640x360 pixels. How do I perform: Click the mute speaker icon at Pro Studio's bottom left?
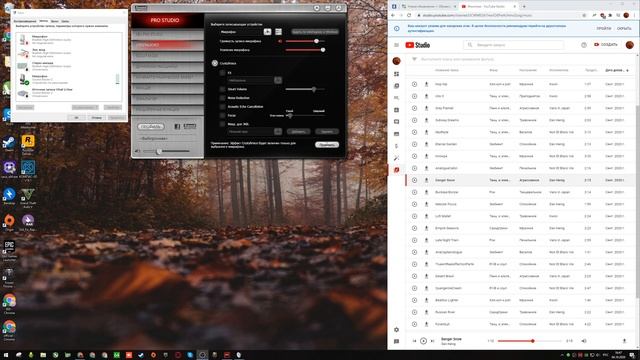pos(138,151)
